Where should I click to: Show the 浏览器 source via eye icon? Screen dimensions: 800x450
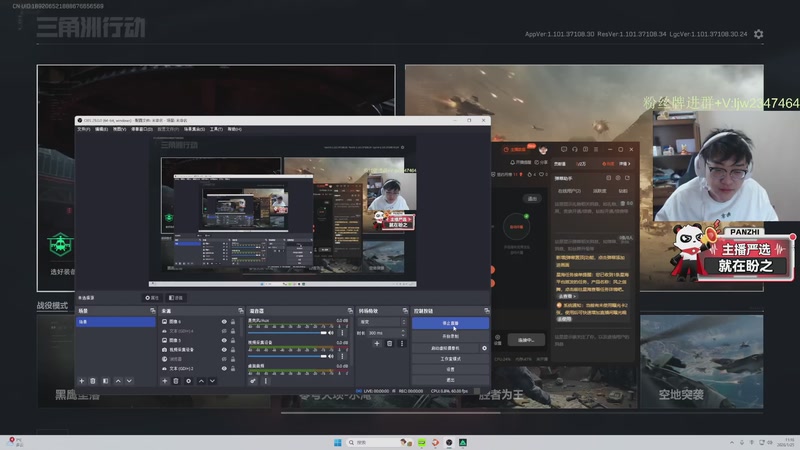pyautogui.click(x=224, y=359)
